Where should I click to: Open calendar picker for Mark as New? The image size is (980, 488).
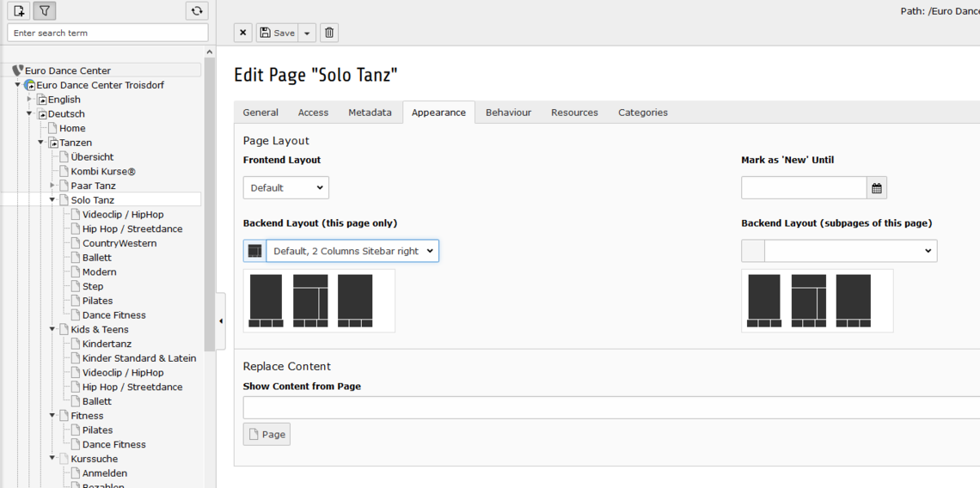click(877, 188)
